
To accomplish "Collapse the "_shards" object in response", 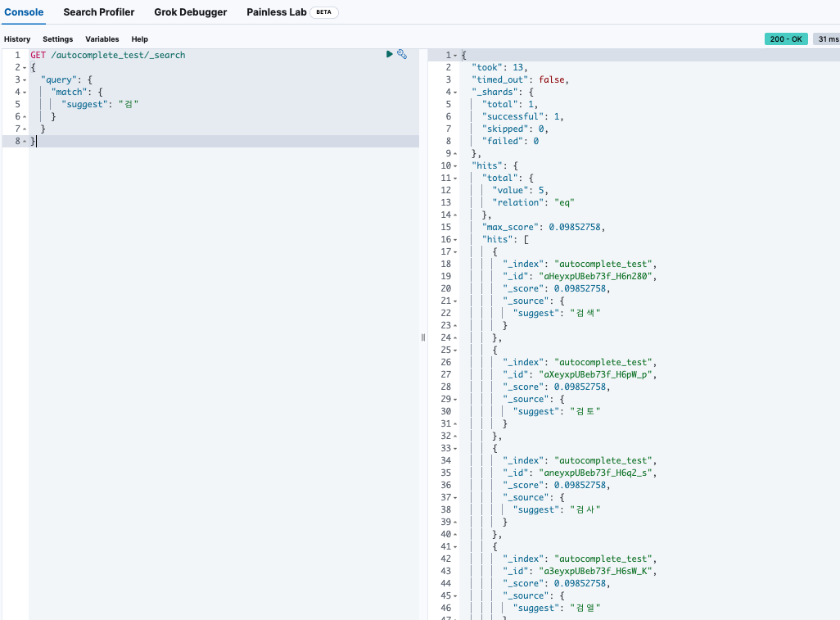I will point(455,92).
